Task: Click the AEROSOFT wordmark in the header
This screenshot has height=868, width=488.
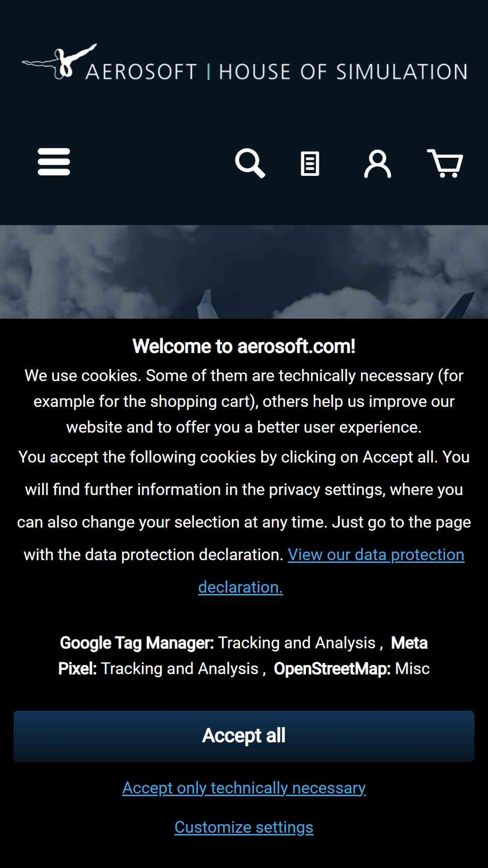Action: (141, 72)
